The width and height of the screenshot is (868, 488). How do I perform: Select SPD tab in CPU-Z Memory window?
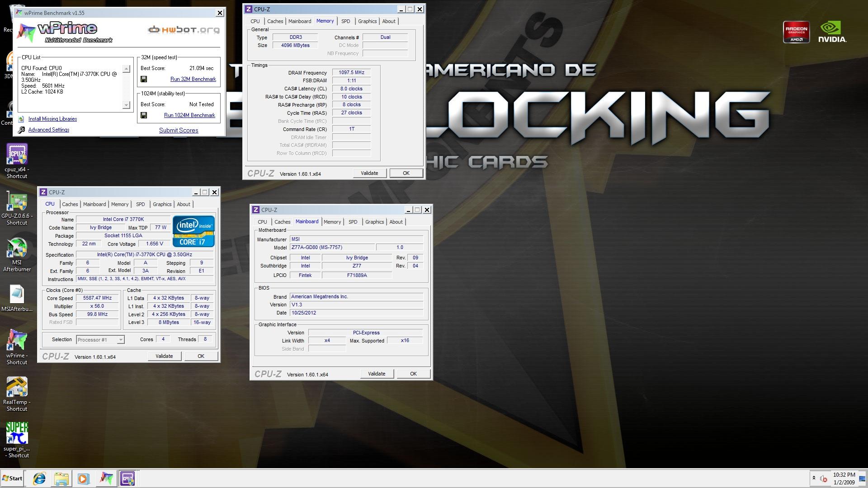(345, 21)
